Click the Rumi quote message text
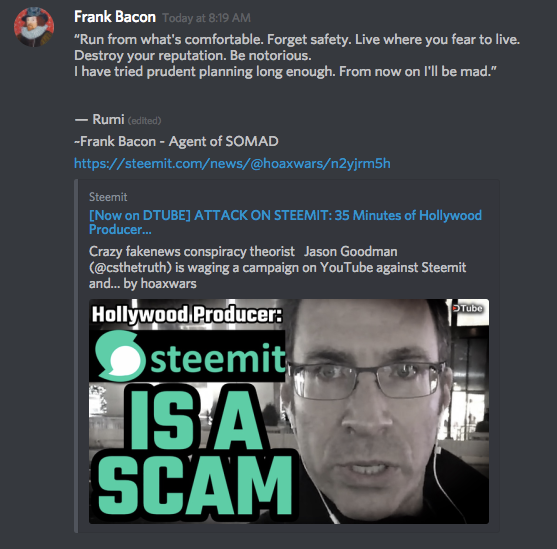This screenshot has width=557, height=549. [x=297, y=55]
